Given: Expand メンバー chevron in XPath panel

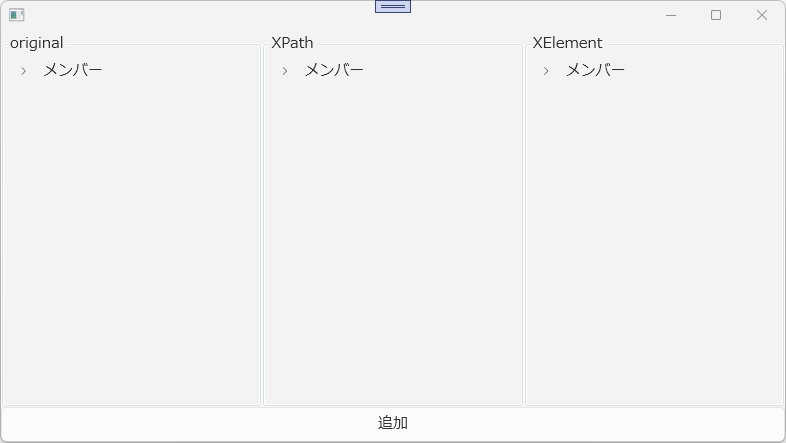Looking at the screenshot, I should [285, 71].
